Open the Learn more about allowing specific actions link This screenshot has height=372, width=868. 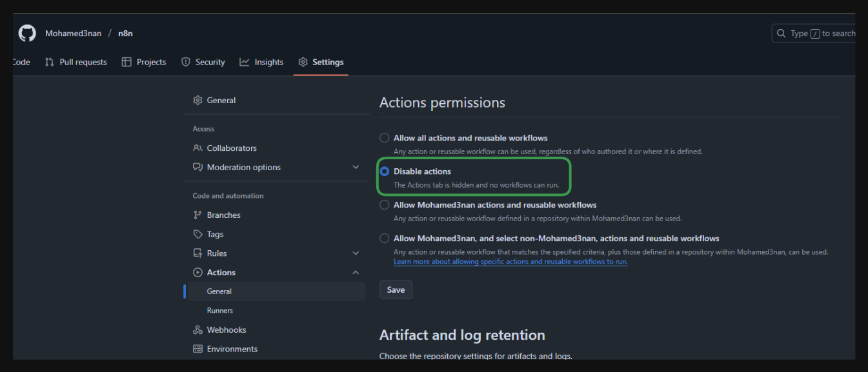click(x=510, y=262)
